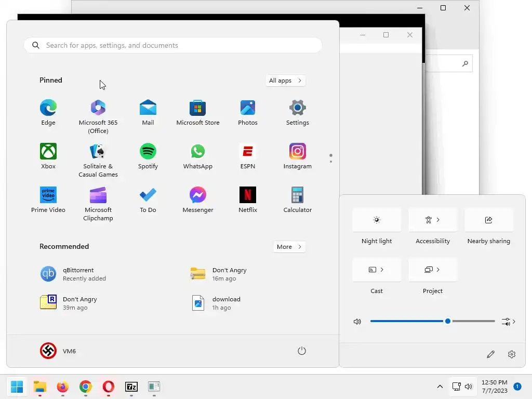Open the clock and date at 12:50 PM
532x399 pixels.
coord(495,387)
